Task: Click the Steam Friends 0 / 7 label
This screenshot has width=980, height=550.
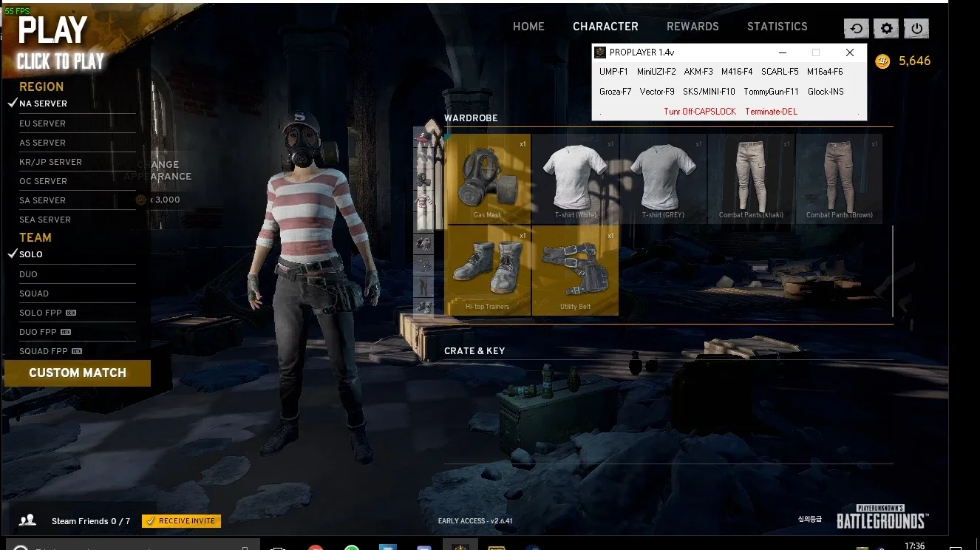Action: [91, 521]
